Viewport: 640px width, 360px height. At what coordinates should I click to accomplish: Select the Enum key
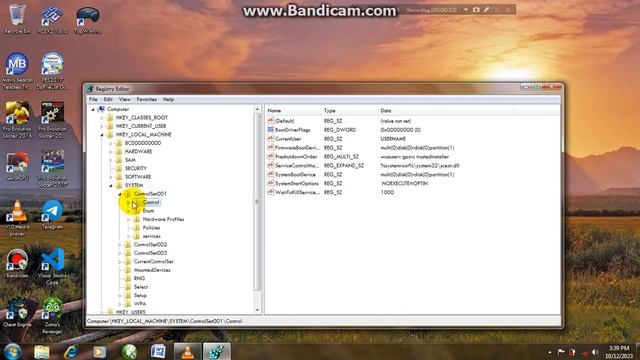tap(149, 211)
